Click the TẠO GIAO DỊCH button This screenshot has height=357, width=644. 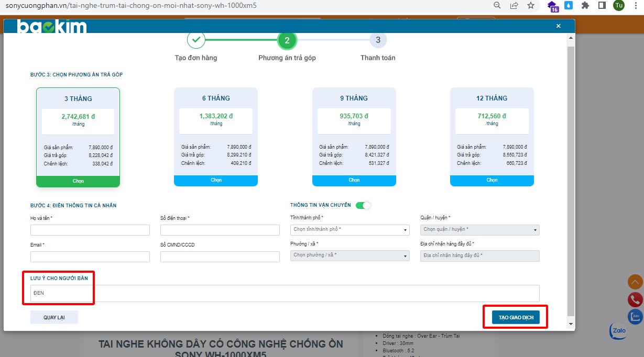516,317
